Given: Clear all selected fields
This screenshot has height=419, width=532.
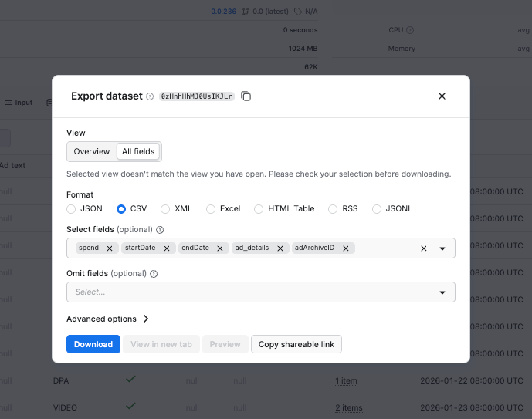Looking at the screenshot, I should point(424,248).
